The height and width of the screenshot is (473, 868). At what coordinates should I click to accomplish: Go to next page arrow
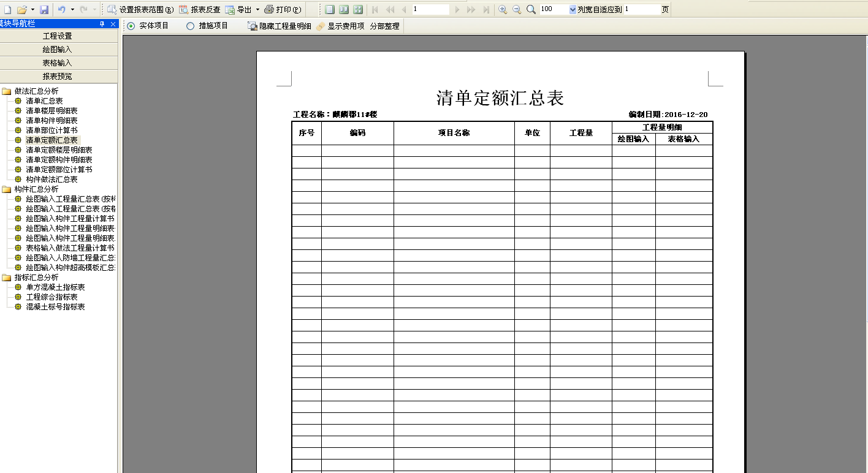click(457, 10)
